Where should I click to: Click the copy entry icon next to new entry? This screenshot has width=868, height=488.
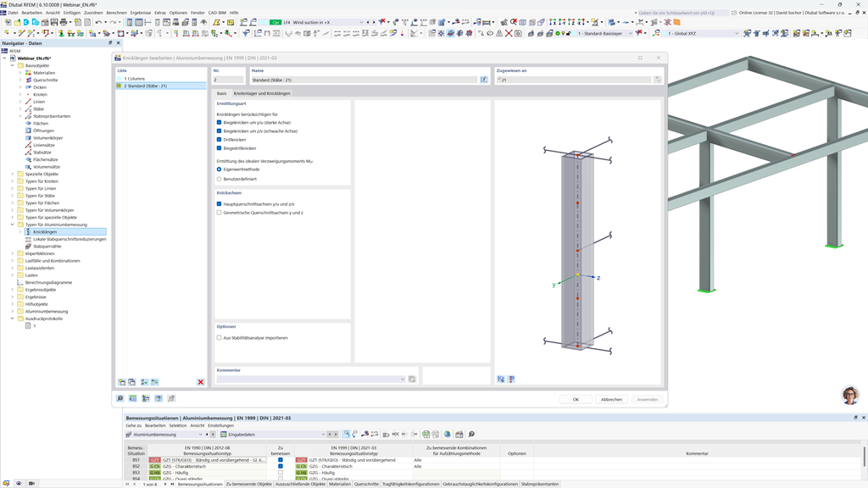[x=131, y=382]
